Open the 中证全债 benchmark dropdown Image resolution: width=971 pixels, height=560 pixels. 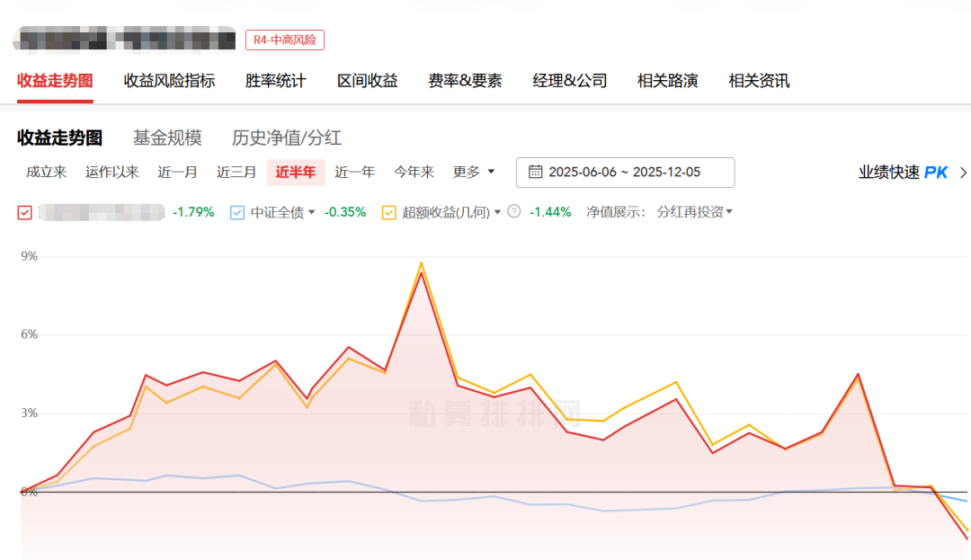(x=311, y=212)
